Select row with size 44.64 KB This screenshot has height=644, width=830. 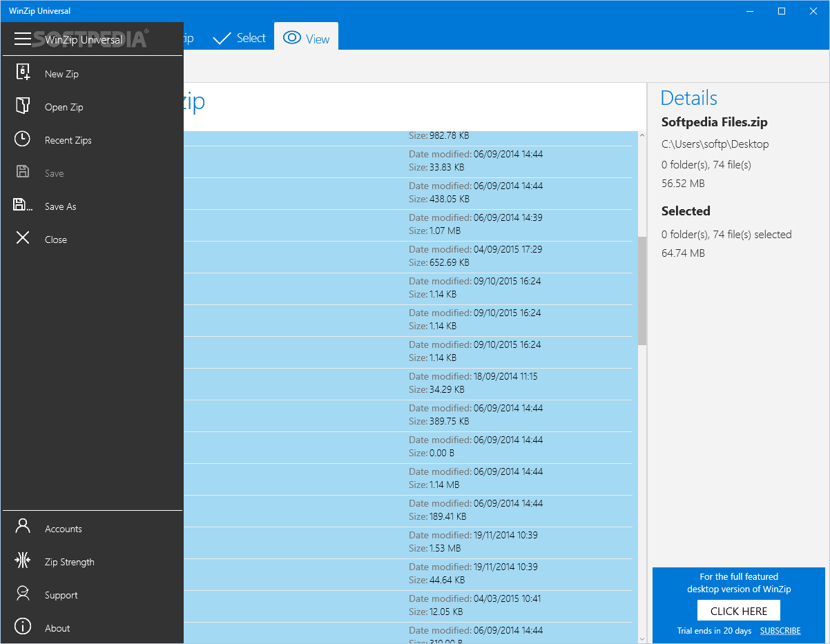click(408, 574)
